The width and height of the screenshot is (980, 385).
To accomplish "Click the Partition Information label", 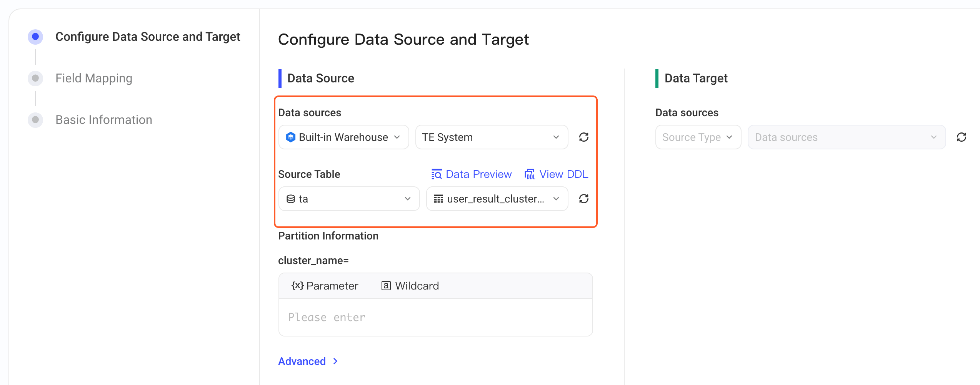I will coord(328,236).
